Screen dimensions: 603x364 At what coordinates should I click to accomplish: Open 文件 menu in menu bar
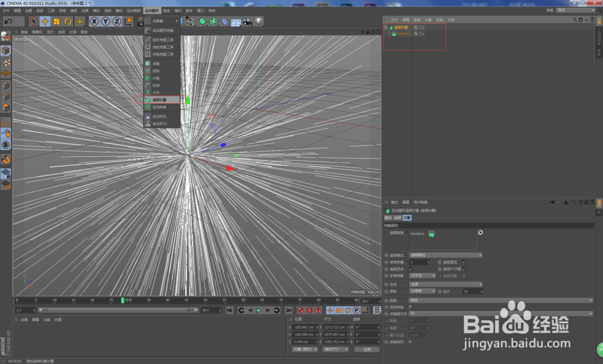tap(6, 10)
